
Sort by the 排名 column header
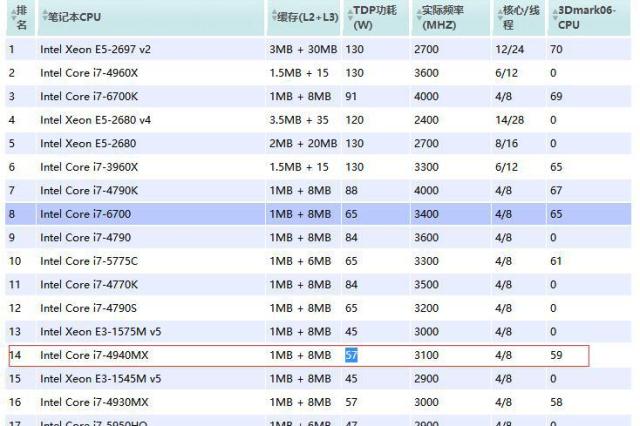20,18
